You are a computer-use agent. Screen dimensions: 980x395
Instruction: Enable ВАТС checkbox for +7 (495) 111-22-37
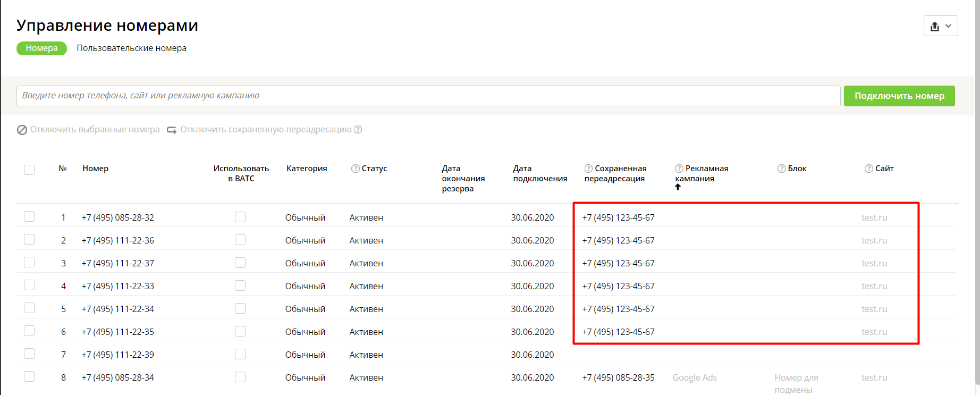(x=240, y=263)
